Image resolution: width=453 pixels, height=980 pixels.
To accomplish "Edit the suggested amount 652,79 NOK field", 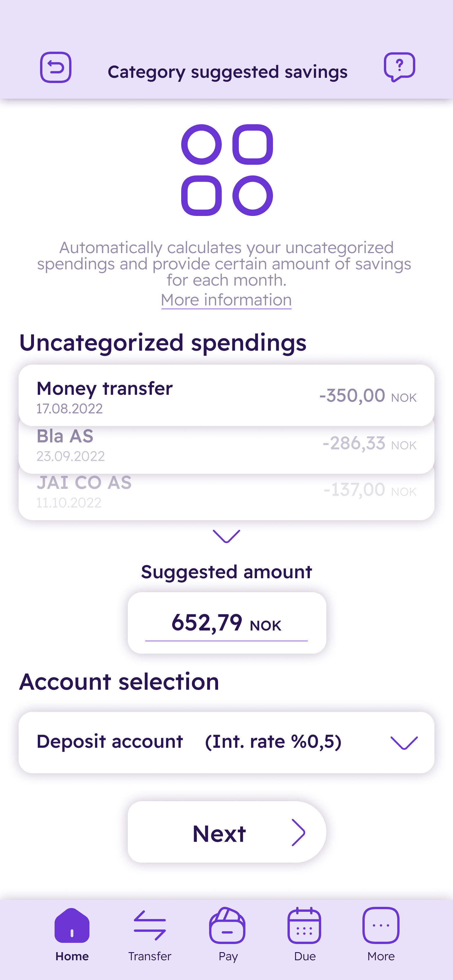I will [227, 623].
